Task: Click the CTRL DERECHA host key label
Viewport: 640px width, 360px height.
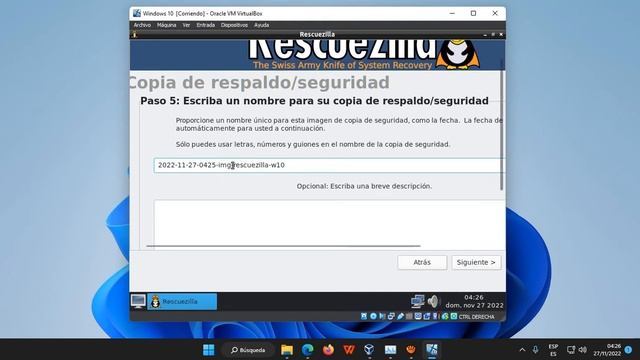Action: click(x=476, y=317)
